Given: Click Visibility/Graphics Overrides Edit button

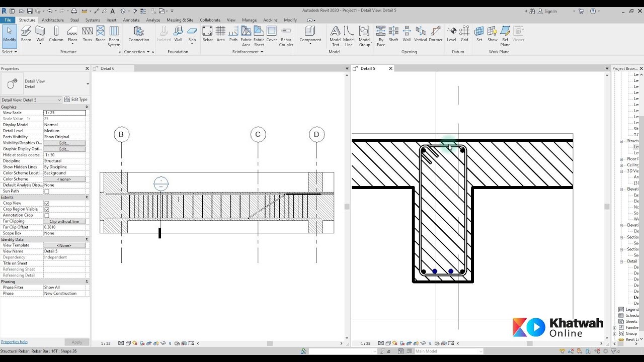Looking at the screenshot, I should [64, 143].
